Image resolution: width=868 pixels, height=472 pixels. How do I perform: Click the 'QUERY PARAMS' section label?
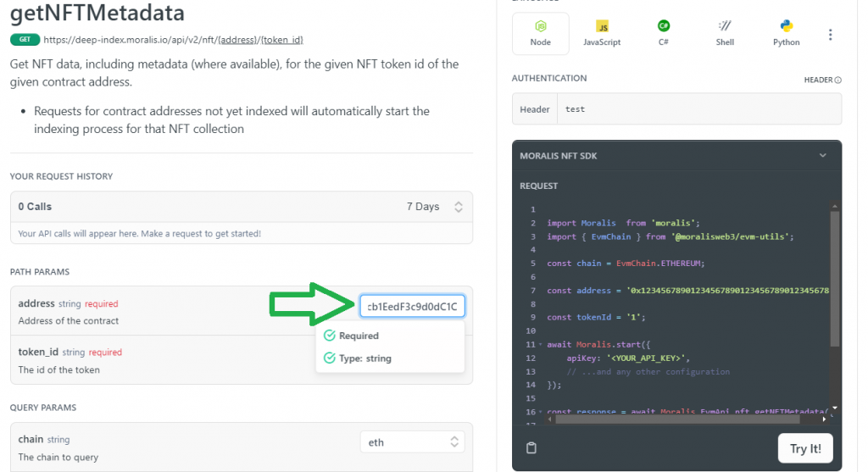(x=43, y=408)
